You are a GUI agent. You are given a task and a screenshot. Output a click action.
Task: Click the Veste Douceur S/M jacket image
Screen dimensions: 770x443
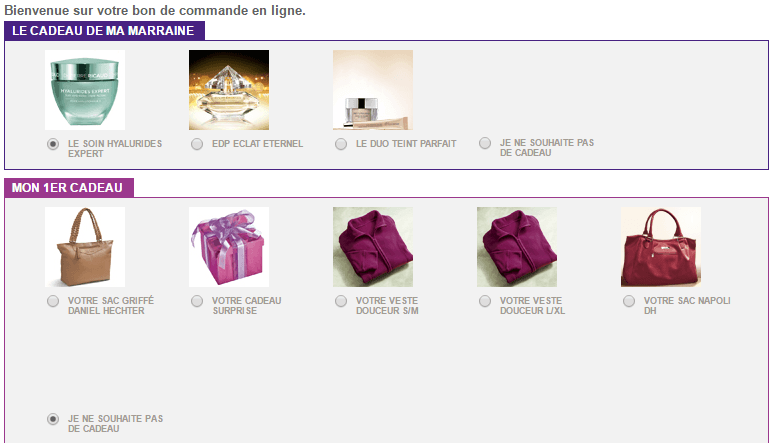373,247
